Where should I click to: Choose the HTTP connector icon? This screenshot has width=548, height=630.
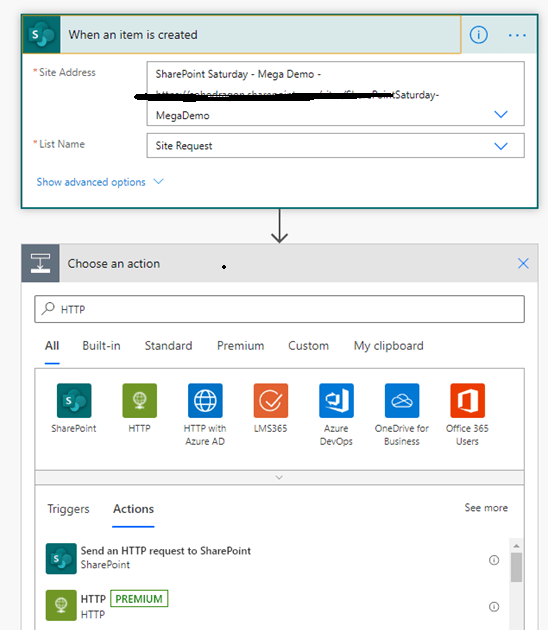point(139,401)
